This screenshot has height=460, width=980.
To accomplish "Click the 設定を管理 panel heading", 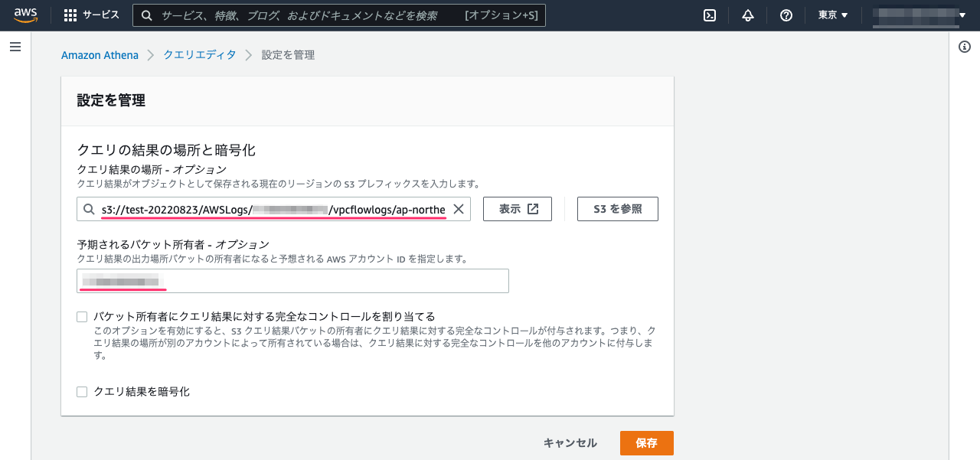I will (x=111, y=100).
